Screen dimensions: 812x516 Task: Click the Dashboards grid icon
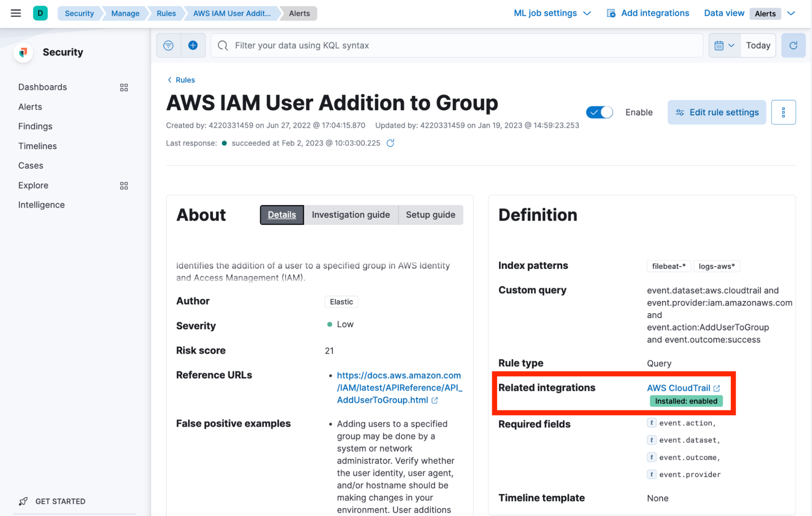point(124,87)
